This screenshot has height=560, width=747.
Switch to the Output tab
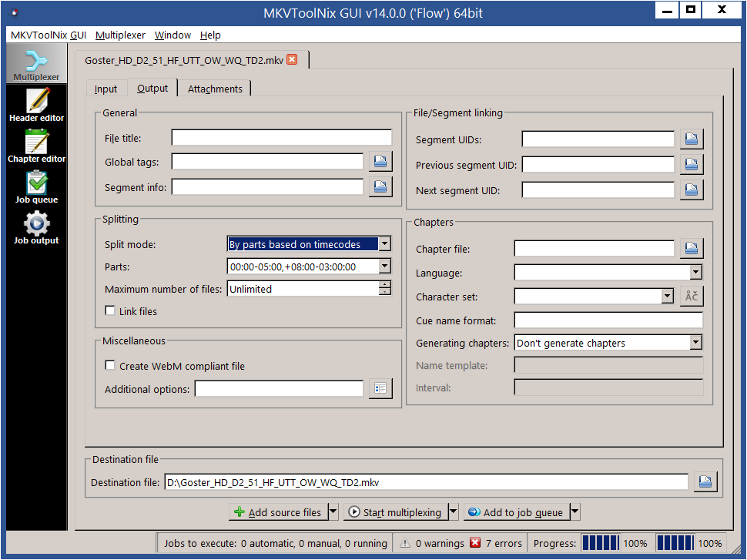click(x=152, y=88)
